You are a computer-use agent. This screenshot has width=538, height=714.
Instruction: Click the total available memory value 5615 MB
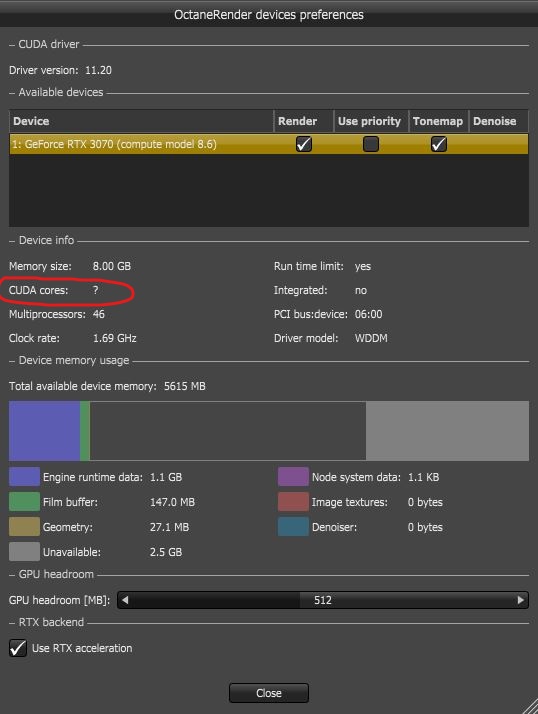pyautogui.click(x=184, y=386)
